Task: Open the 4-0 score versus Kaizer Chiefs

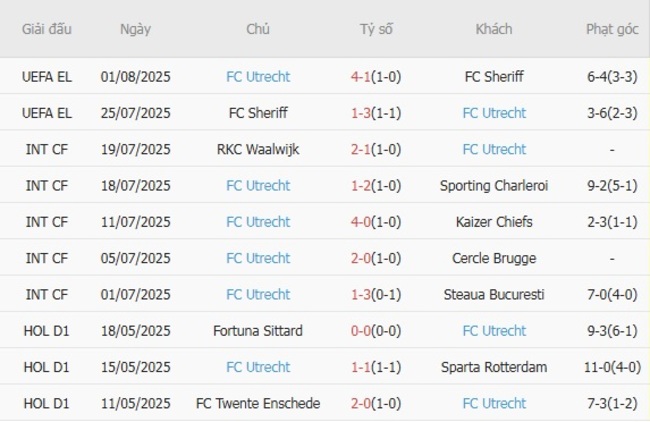Action: click(362, 222)
